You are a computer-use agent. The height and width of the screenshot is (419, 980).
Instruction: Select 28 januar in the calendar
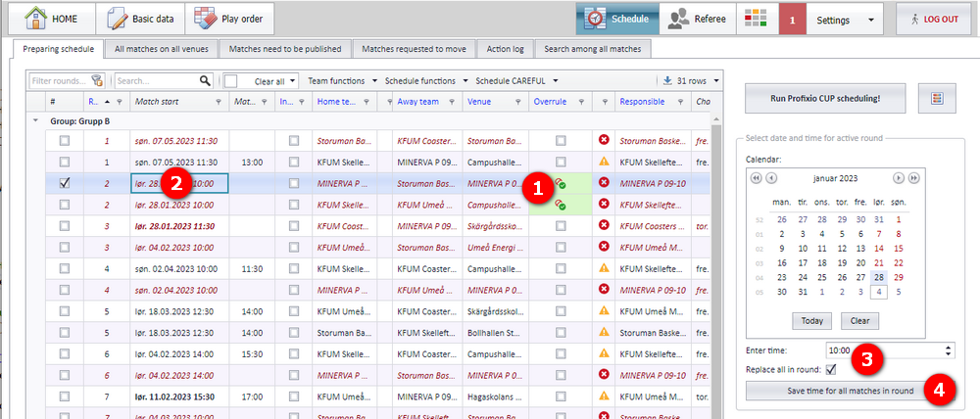click(879, 277)
